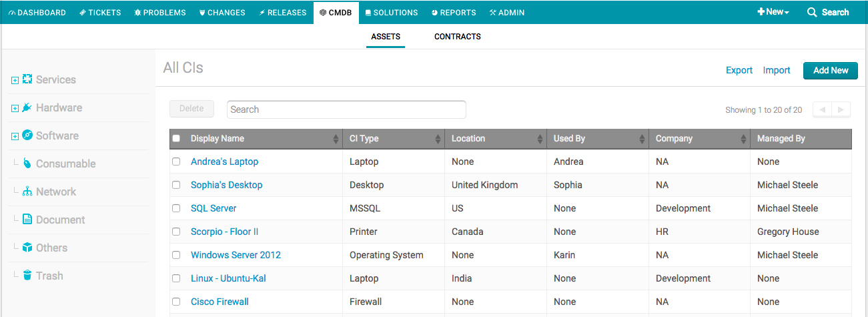Open the New dropdown menu
This screenshot has height=317, width=868.
[x=773, y=12]
